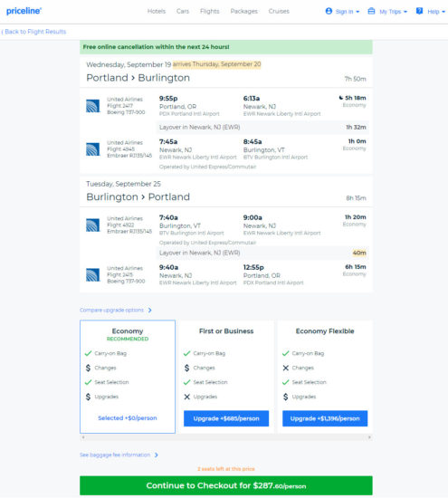Continue to Checkout for $287.60/person
The width and height of the screenshot is (448, 498).
point(226,485)
